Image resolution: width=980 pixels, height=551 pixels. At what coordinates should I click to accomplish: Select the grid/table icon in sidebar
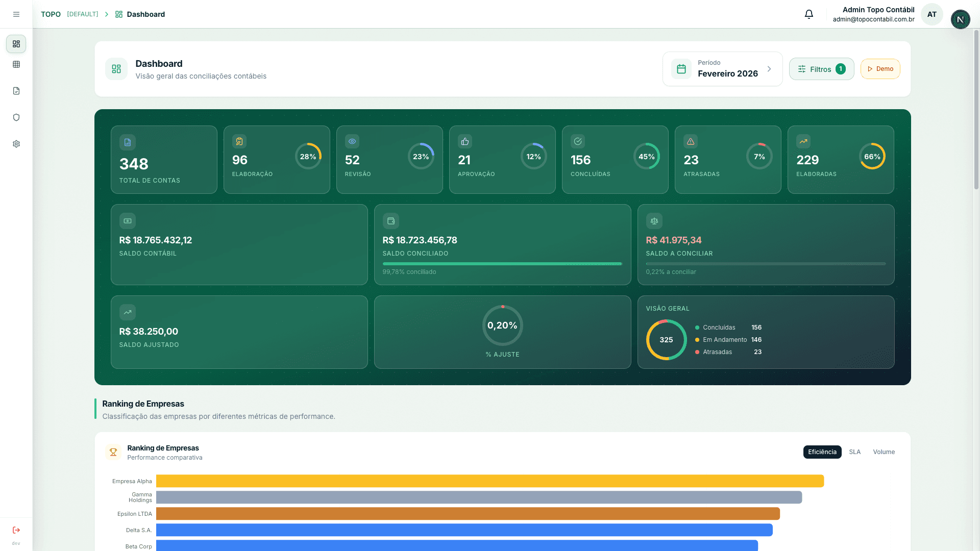tap(16, 64)
